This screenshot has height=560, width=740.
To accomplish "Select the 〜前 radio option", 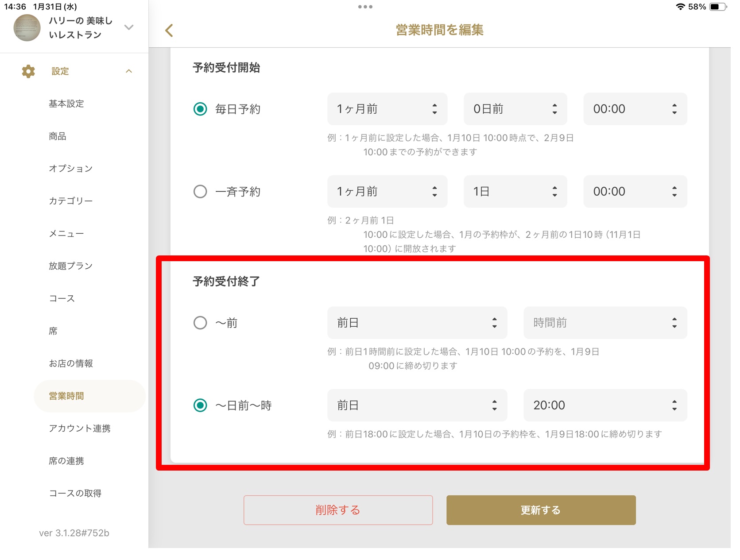I will pyautogui.click(x=200, y=323).
